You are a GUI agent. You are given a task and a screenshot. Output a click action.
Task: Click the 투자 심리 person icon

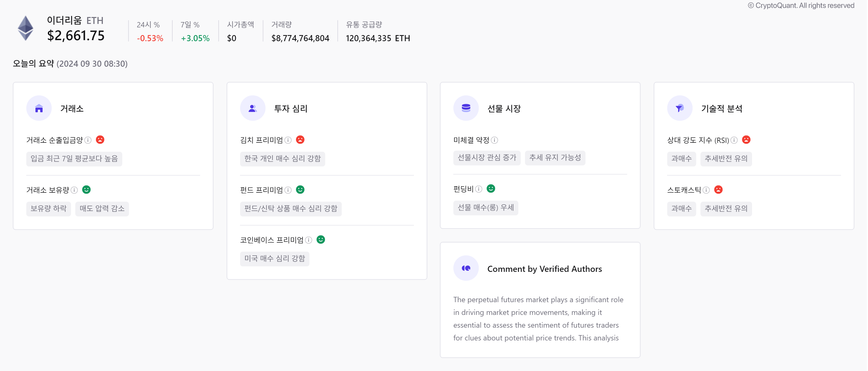tap(253, 108)
